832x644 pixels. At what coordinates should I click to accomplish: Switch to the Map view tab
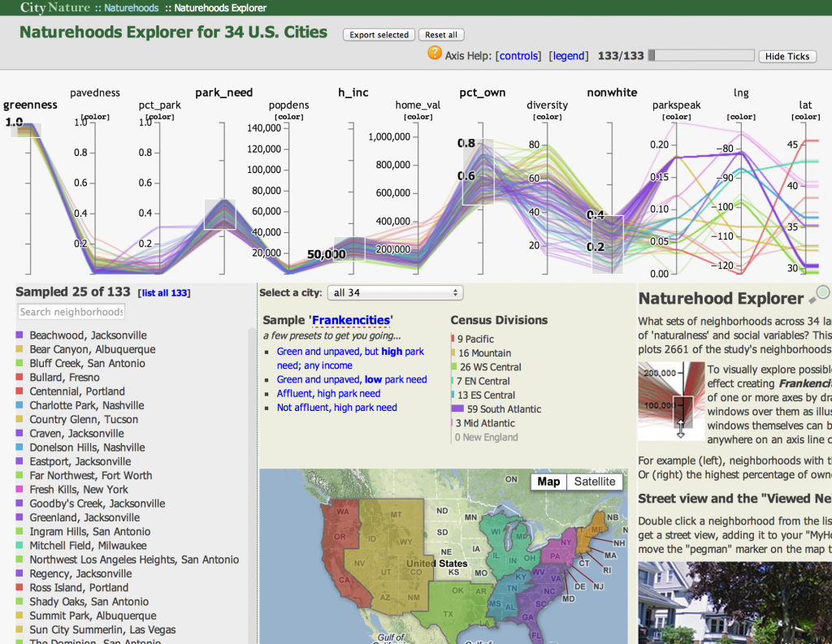pos(548,482)
